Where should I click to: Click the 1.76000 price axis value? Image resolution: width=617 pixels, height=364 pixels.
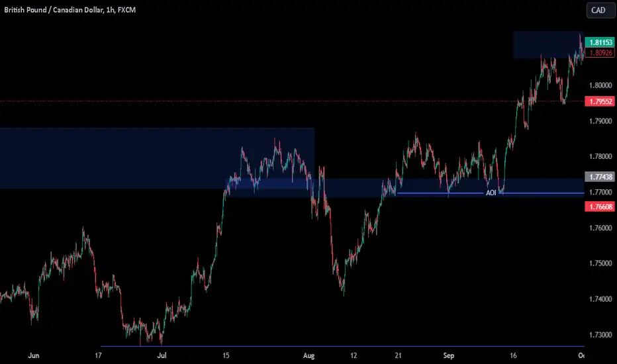600,228
